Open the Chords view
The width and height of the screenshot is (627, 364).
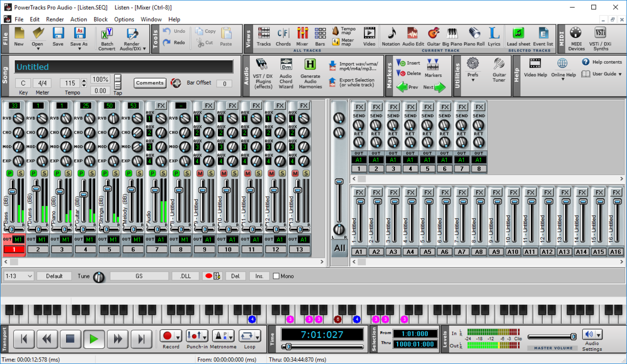pos(283,37)
